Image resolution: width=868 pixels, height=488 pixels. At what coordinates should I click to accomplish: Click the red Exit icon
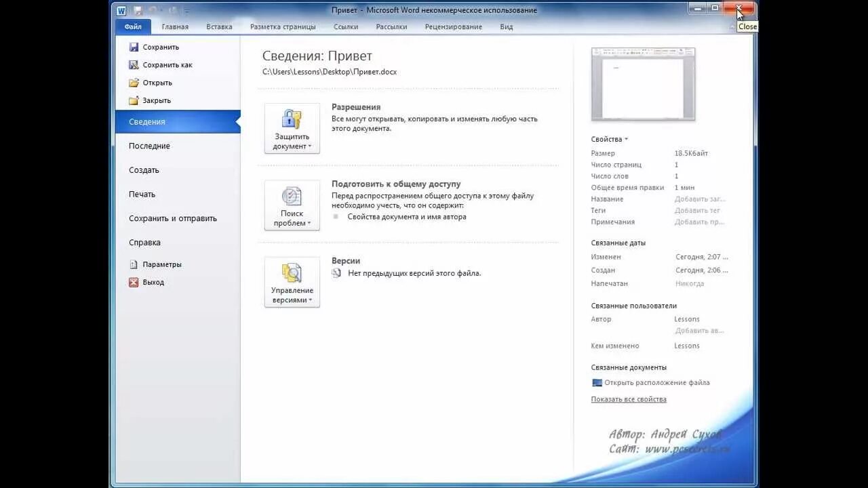point(134,282)
